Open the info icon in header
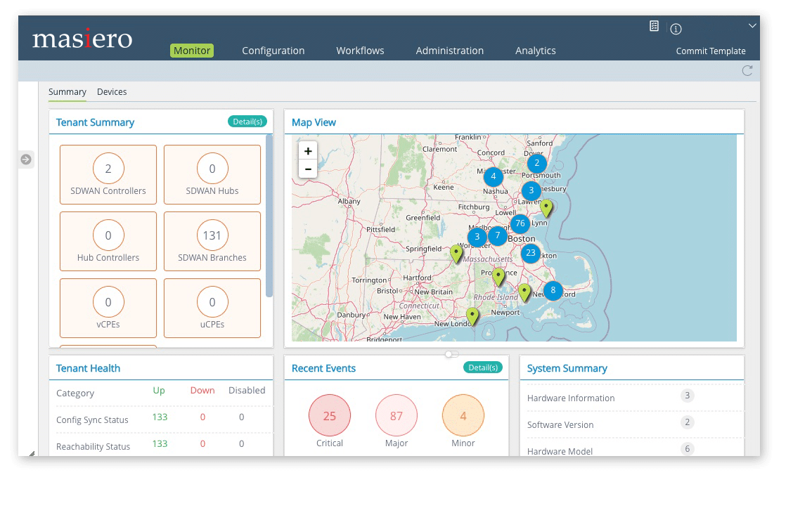 [676, 29]
